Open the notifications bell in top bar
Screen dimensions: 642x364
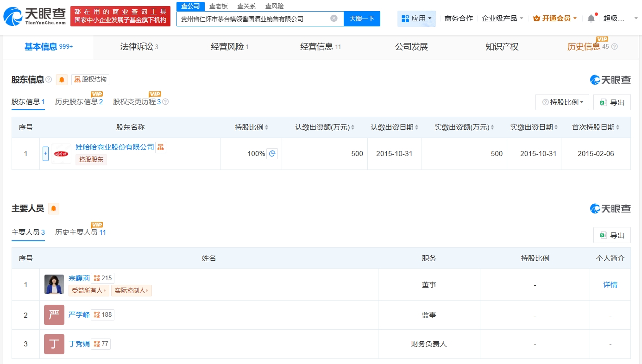tap(591, 19)
